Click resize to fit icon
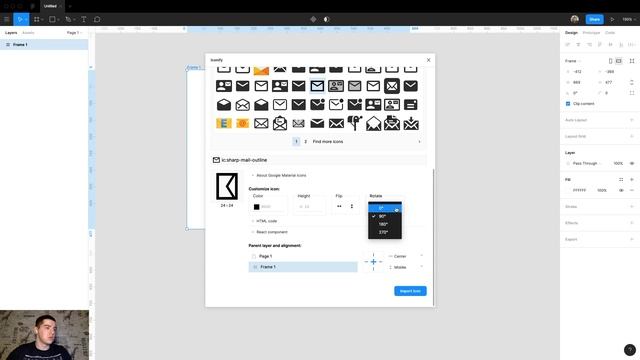Screen dimensions: 640x360 click(x=632, y=61)
